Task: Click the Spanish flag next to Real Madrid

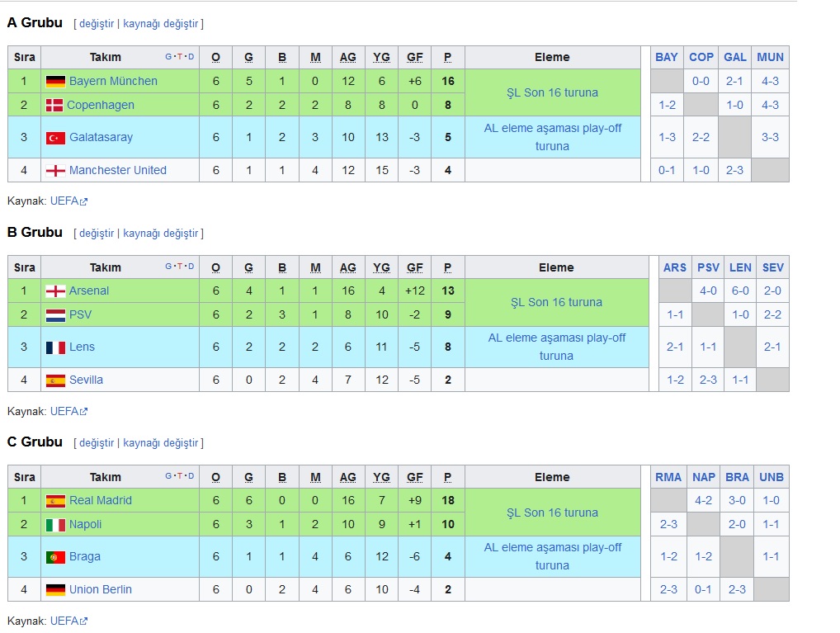Action: (56, 501)
